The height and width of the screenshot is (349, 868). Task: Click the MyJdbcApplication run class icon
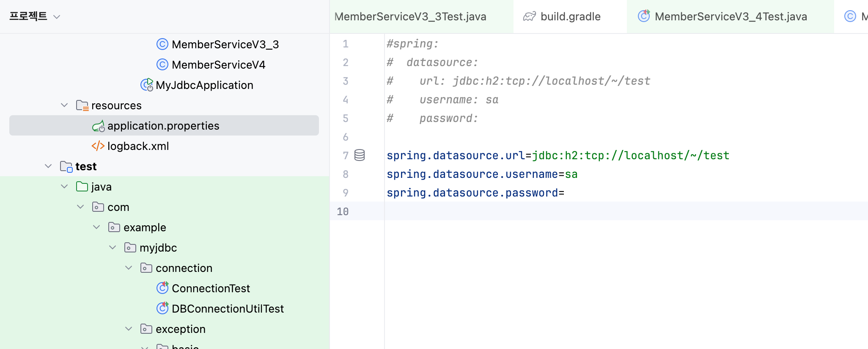tap(147, 85)
